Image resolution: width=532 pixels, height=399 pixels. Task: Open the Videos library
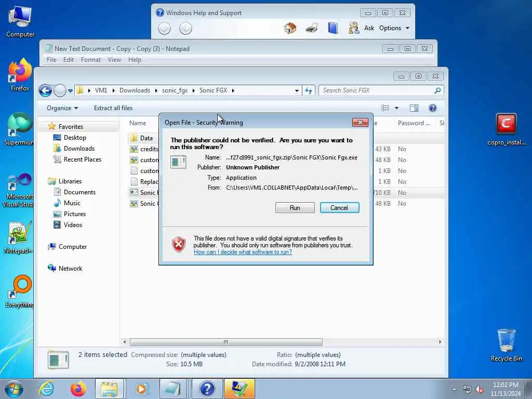pyautogui.click(x=73, y=224)
